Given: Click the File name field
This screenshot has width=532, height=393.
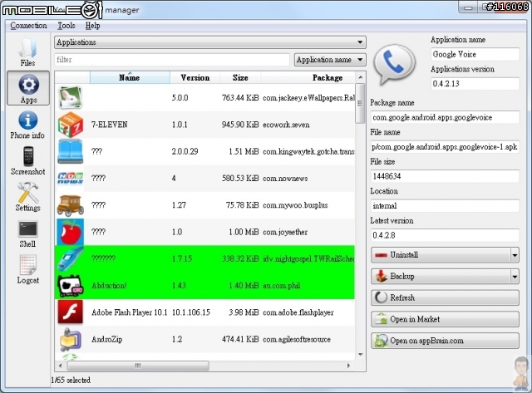Looking at the screenshot, I should click(x=445, y=147).
